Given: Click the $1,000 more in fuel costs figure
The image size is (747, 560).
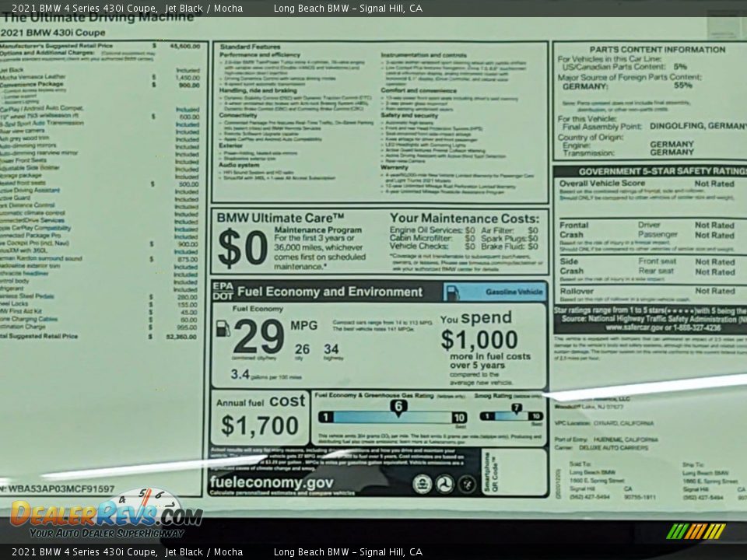Looking at the screenshot, I should 479,340.
